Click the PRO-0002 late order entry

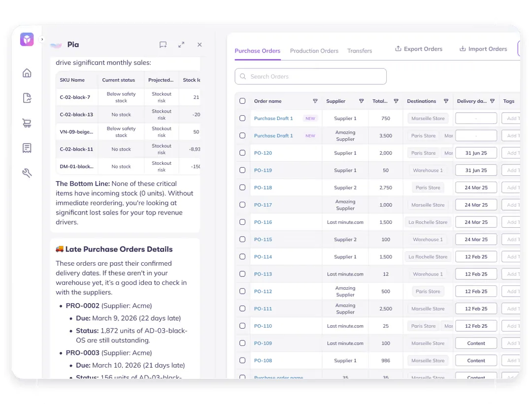click(x=109, y=306)
